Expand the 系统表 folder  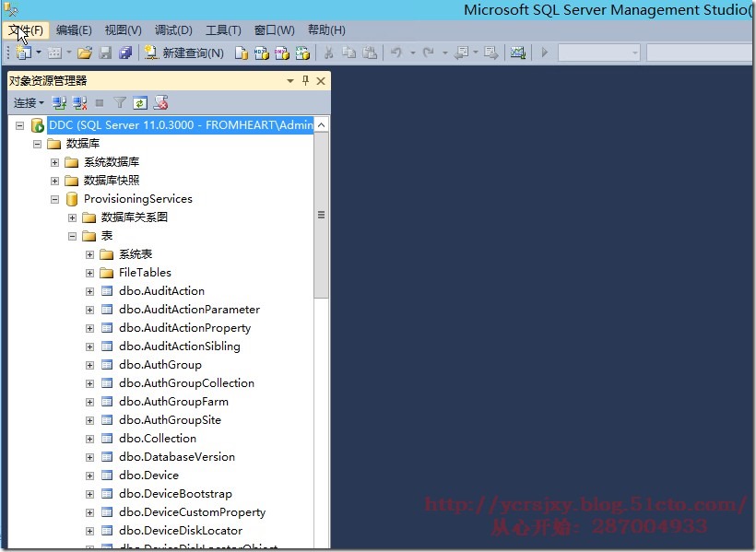pyautogui.click(x=89, y=254)
